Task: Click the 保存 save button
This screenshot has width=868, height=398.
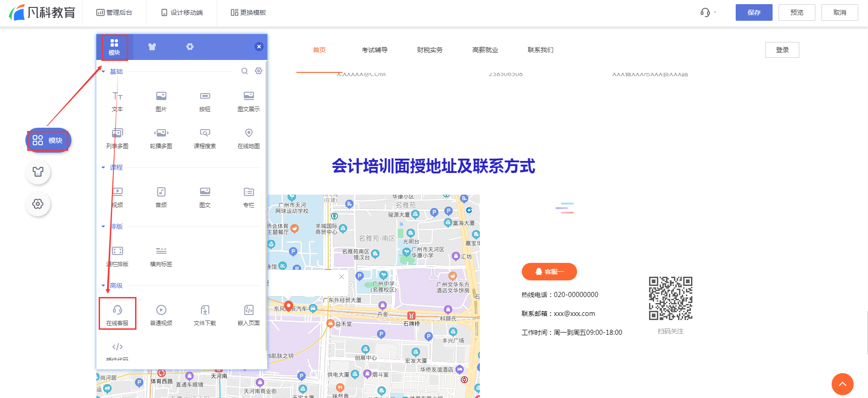Action: pos(754,12)
